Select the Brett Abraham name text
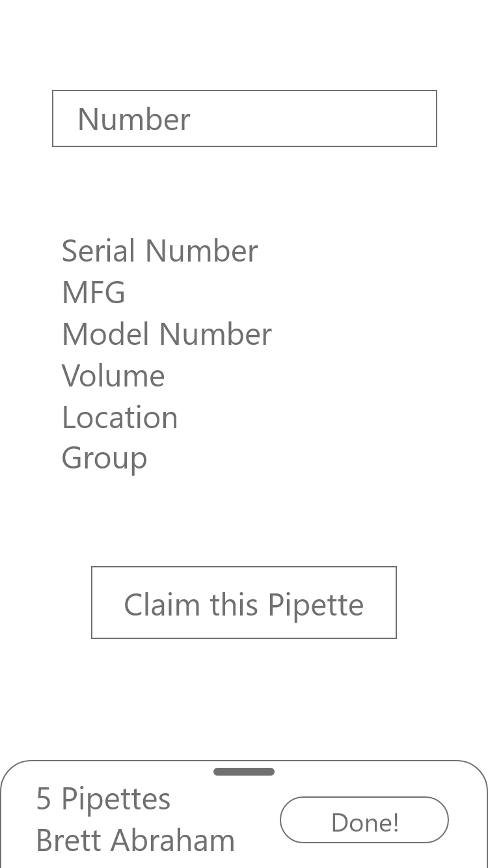Viewport: 488px width, 868px height. point(135,841)
